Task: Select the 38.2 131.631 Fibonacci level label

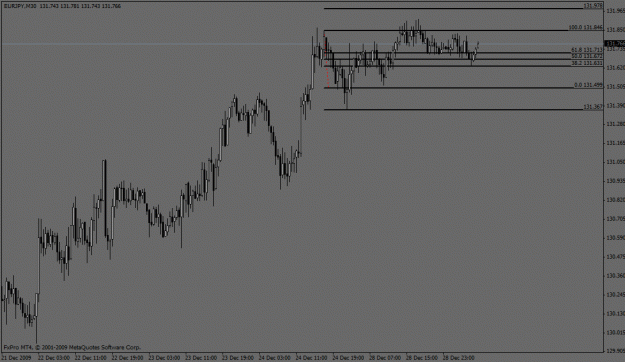Action: click(x=587, y=63)
